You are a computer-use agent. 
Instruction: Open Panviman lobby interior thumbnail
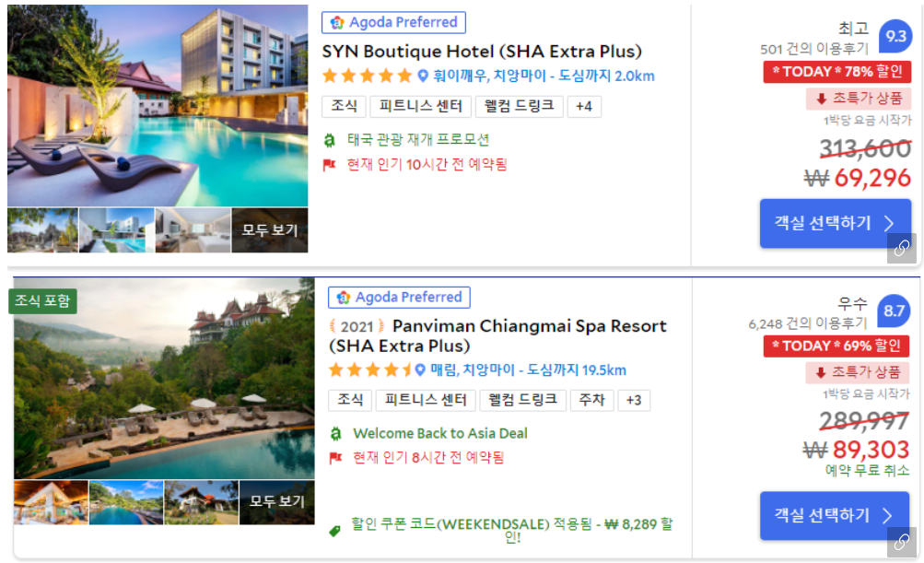click(x=52, y=502)
